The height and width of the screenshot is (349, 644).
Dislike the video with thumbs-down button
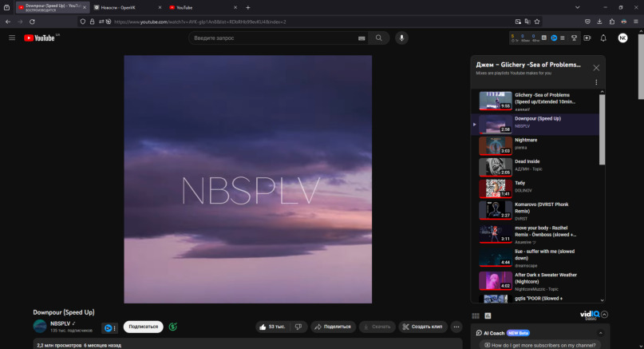298,327
